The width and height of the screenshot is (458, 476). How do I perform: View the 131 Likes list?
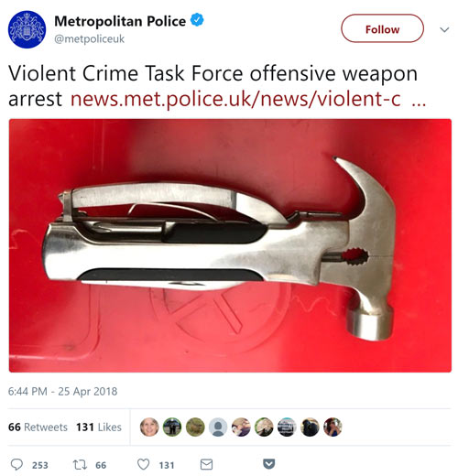coord(99,427)
